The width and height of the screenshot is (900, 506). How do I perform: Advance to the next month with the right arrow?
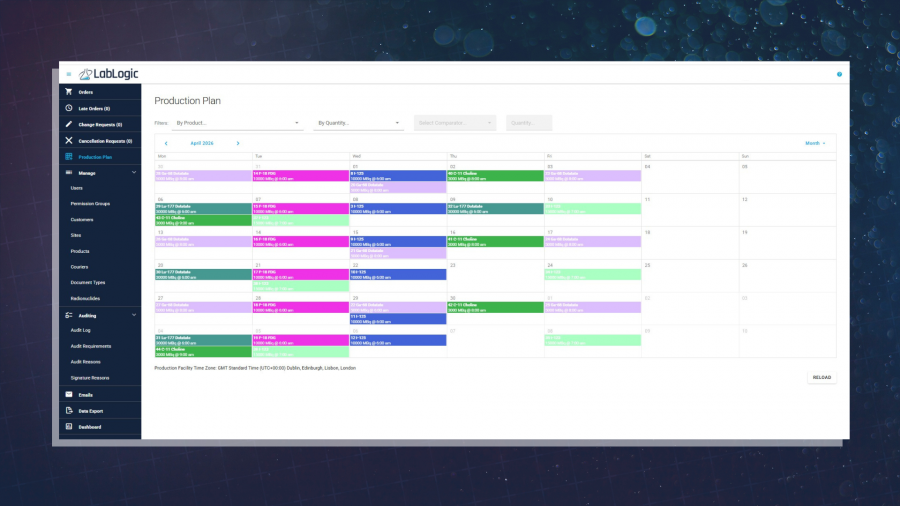pos(238,143)
